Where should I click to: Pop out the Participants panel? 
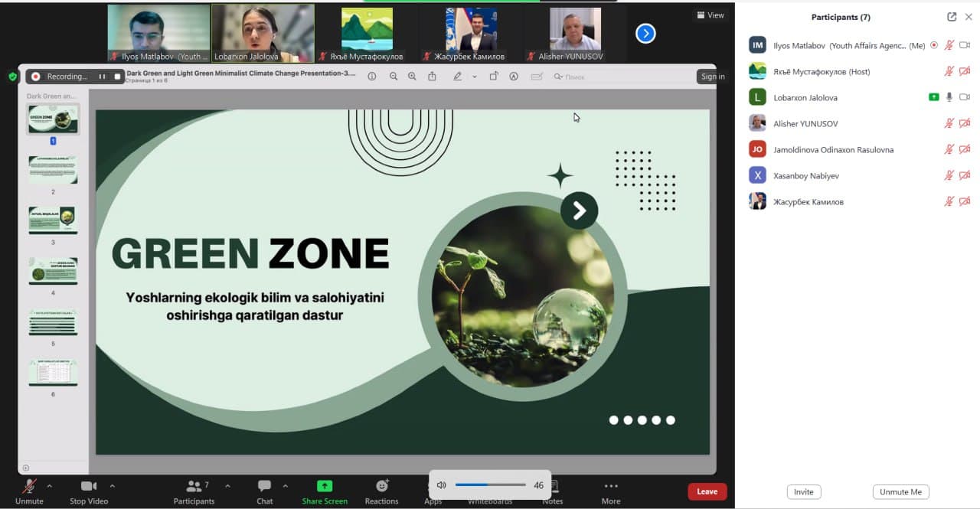[952, 17]
